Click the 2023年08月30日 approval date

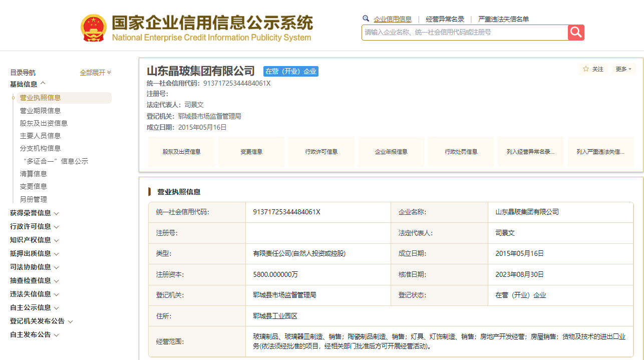[x=520, y=274]
